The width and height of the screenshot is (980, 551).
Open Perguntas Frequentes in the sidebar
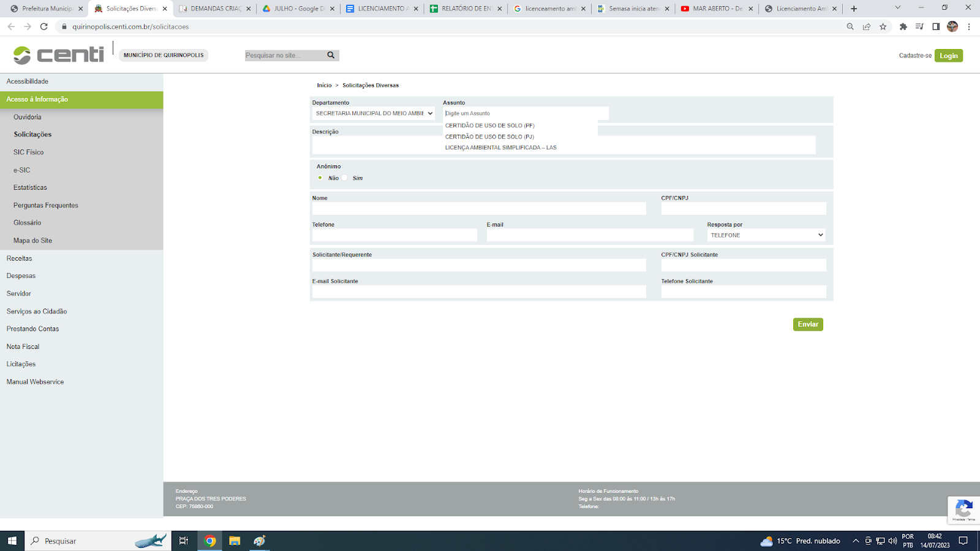click(46, 205)
